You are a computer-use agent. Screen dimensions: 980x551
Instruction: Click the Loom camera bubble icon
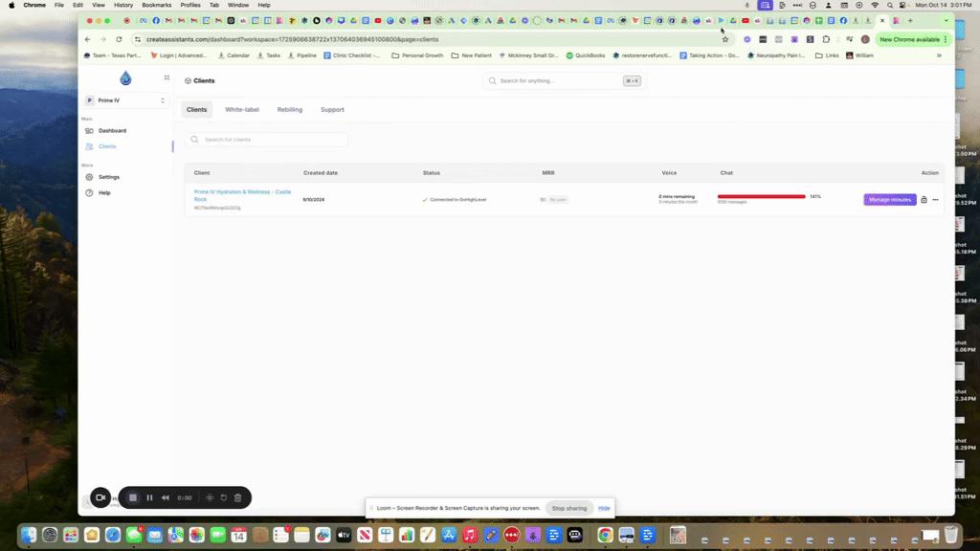pyautogui.click(x=100, y=497)
